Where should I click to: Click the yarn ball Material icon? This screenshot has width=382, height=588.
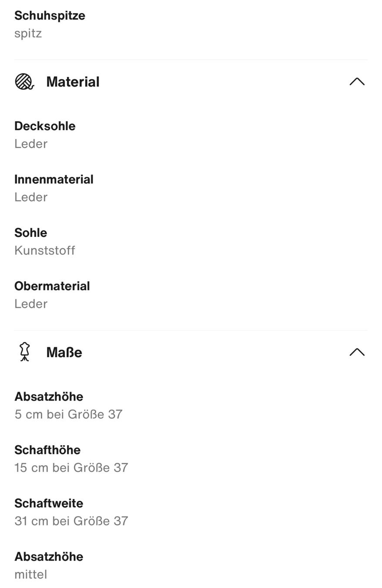[24, 82]
